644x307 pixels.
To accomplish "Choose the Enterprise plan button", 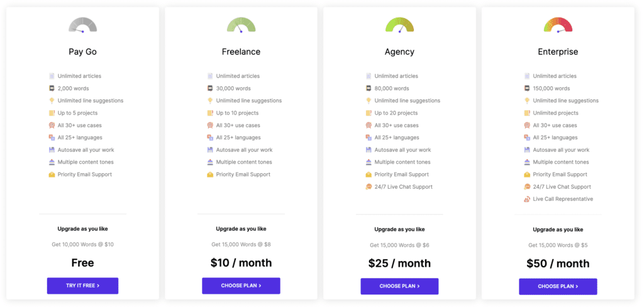I will tap(558, 286).
